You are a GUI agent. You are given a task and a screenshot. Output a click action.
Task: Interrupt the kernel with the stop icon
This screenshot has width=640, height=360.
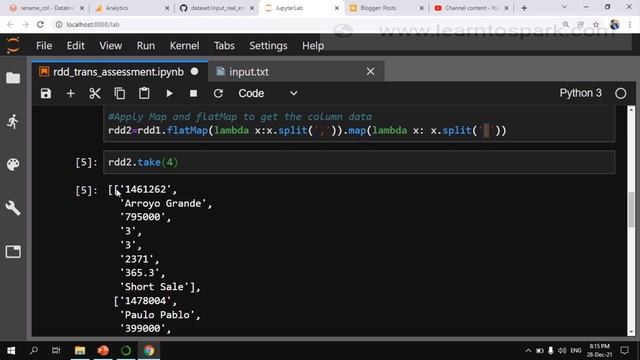pos(193,93)
